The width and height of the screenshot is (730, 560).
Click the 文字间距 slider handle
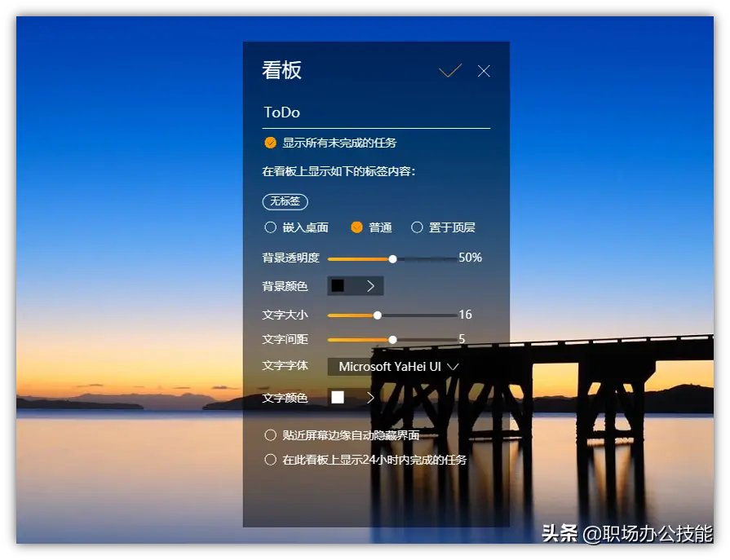click(x=392, y=339)
